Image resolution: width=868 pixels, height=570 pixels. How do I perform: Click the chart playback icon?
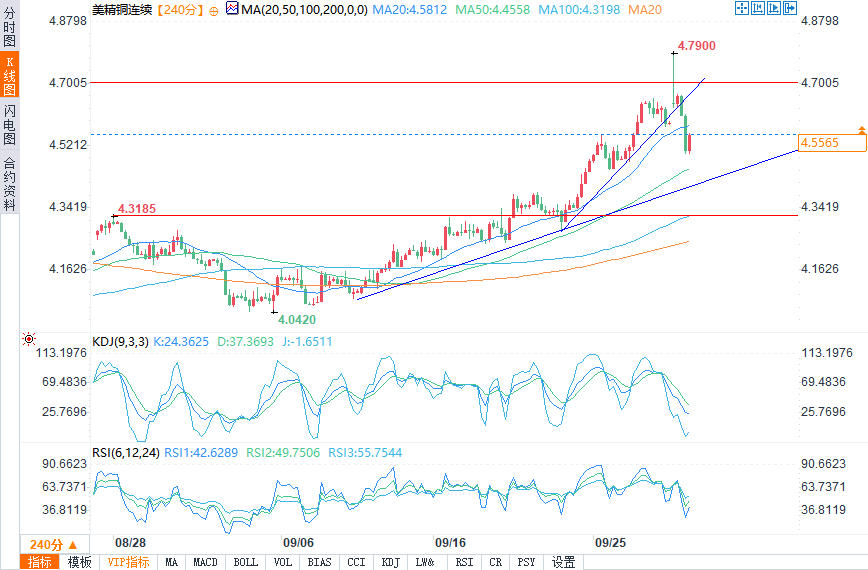[x=773, y=8]
